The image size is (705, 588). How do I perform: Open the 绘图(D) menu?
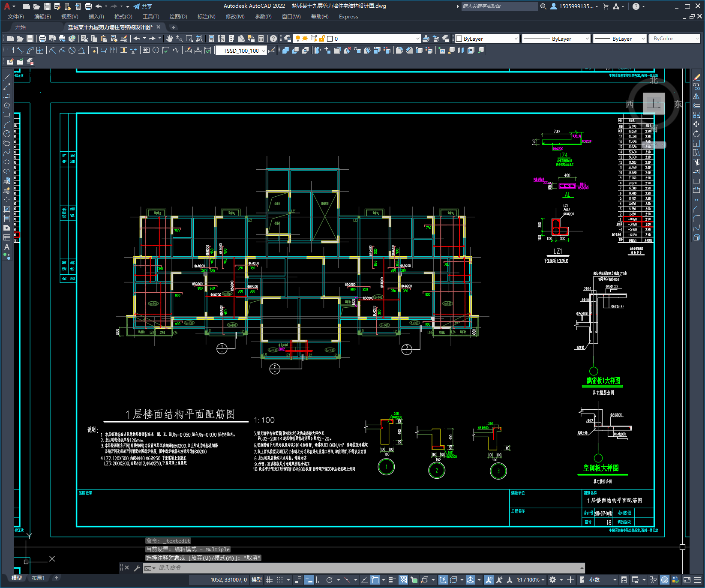pos(178,17)
